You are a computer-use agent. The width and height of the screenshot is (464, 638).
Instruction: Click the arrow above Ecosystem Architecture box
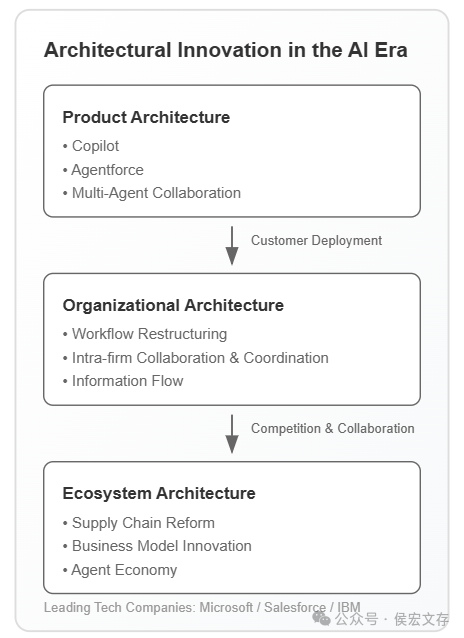232,434
